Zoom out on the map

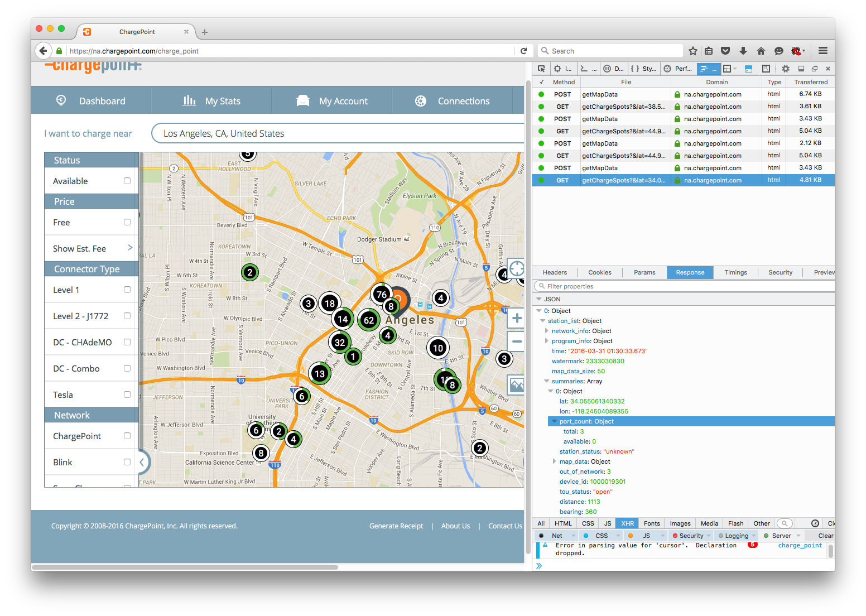click(517, 341)
